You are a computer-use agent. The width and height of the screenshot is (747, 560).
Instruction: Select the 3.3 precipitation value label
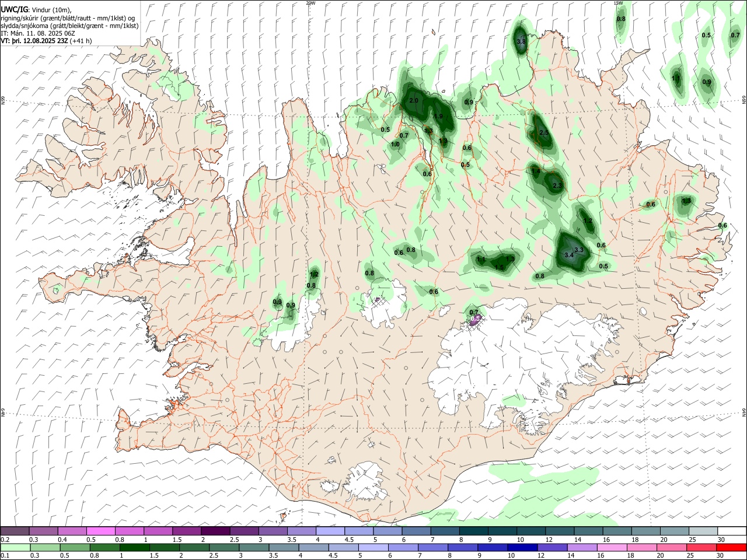pyautogui.click(x=579, y=250)
